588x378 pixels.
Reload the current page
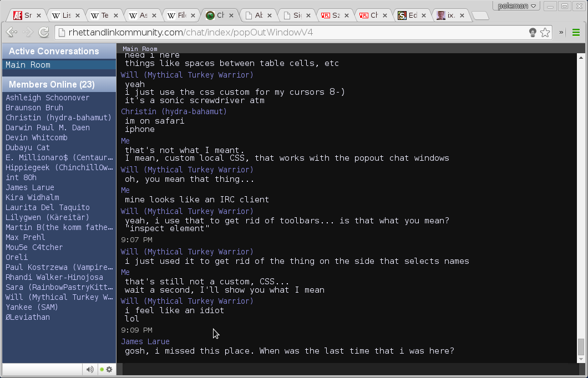44,33
